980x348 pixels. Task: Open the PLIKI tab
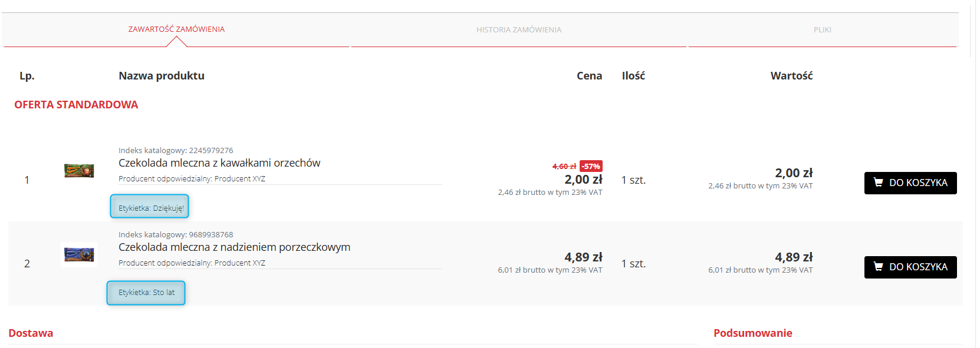click(x=823, y=29)
